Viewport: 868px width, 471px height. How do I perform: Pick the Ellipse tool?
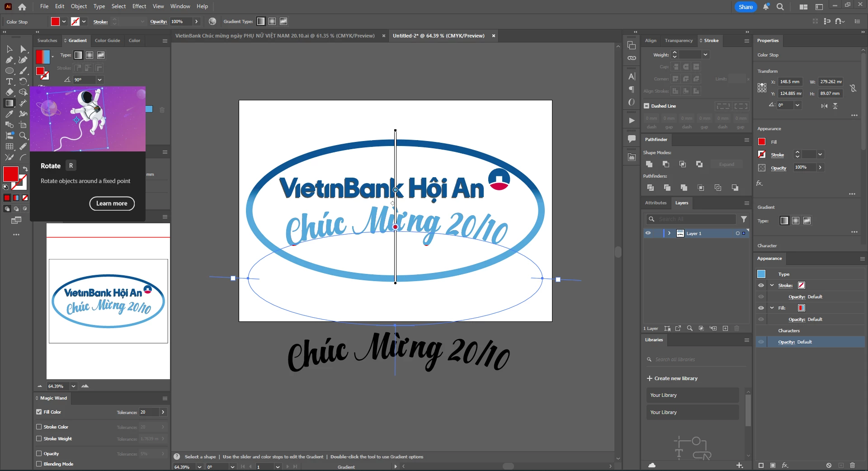9,71
